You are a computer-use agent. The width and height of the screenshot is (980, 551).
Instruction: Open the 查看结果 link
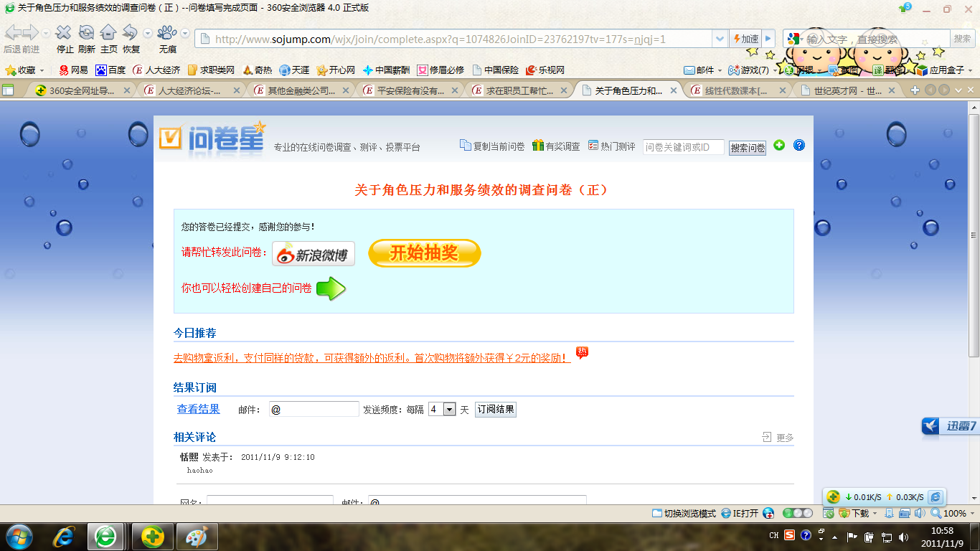click(199, 409)
